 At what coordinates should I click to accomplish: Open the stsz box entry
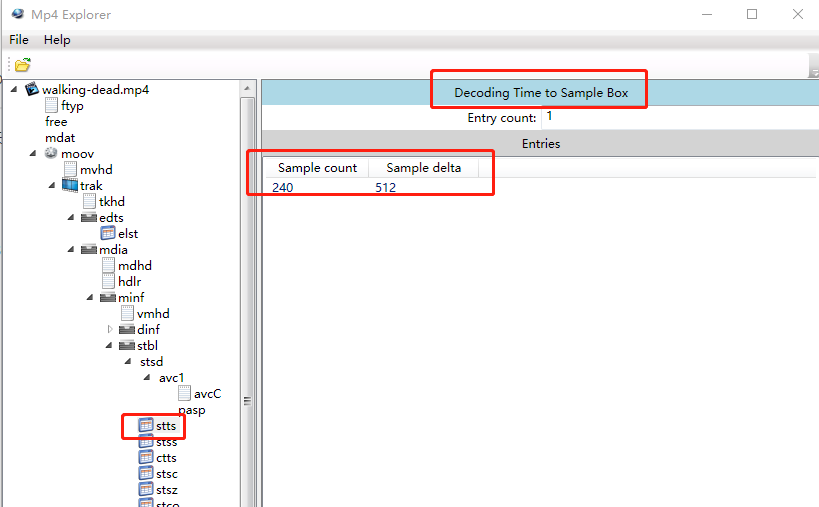[x=166, y=490]
